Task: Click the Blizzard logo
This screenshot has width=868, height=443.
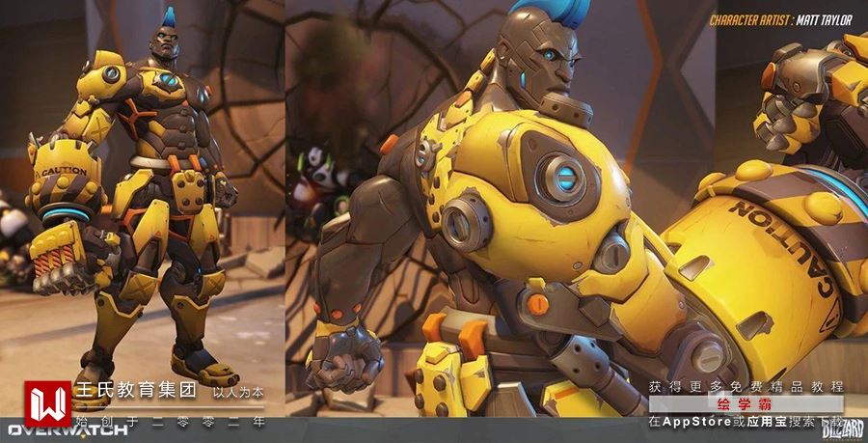Action: 844,430
